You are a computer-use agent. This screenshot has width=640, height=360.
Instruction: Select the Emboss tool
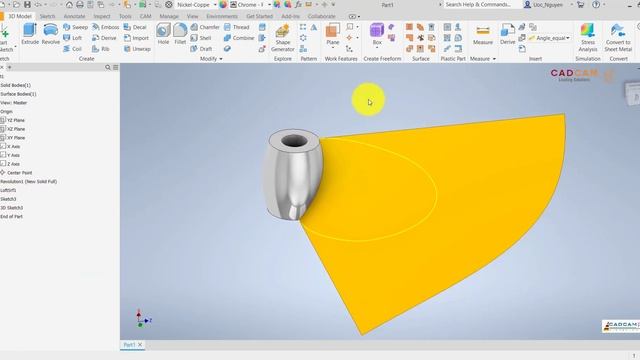tap(105, 27)
